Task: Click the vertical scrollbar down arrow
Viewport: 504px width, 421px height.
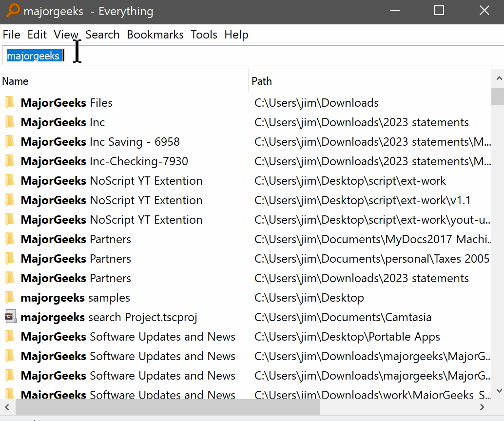Action: (499, 390)
